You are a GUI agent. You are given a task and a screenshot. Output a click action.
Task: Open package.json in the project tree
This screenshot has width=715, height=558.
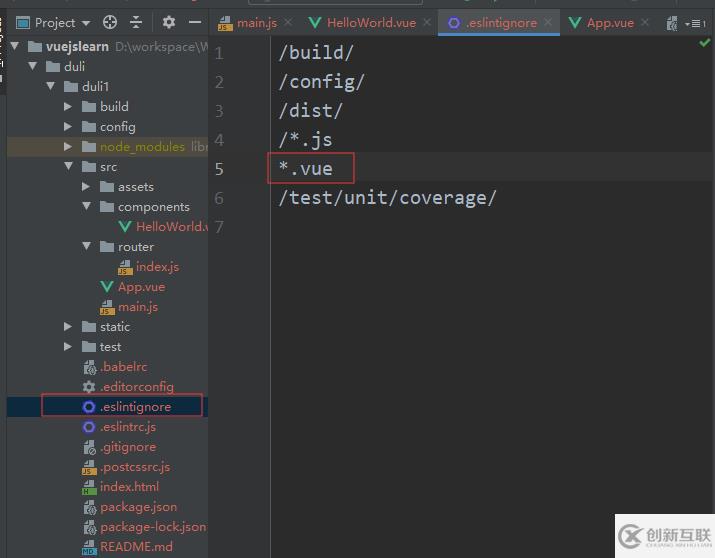(x=138, y=507)
